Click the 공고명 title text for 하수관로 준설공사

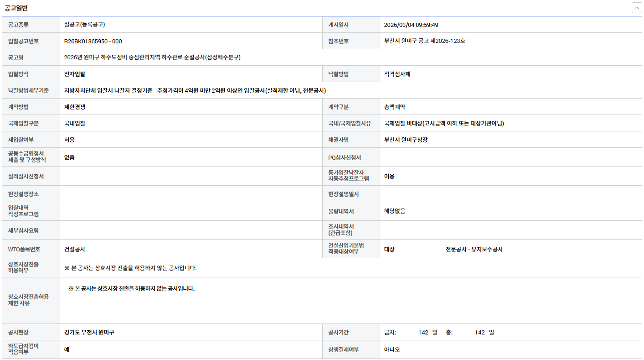coord(152,57)
